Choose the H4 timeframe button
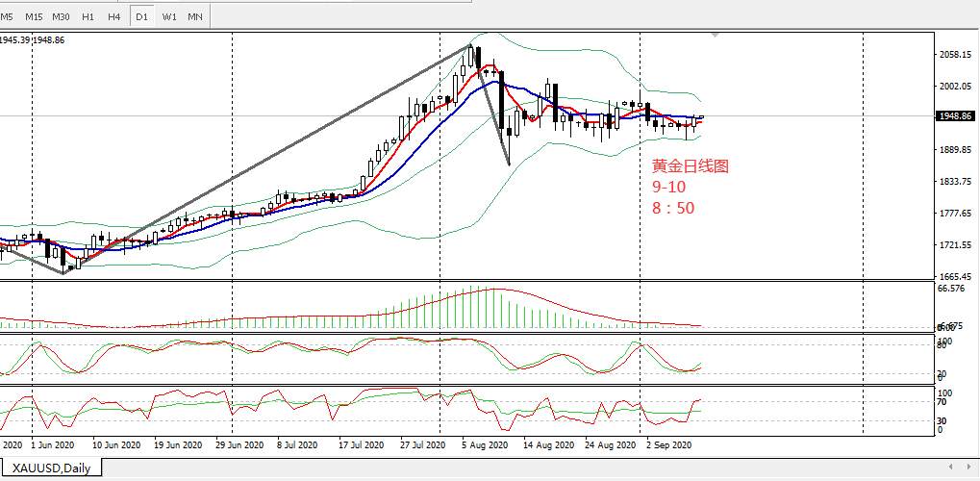Image resolution: width=980 pixels, height=481 pixels. tap(113, 17)
